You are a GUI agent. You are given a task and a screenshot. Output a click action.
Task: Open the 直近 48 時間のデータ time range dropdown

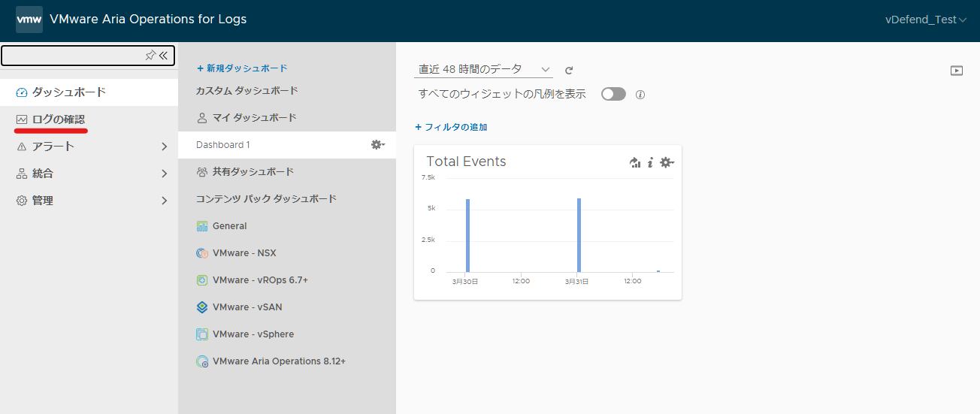[x=483, y=69]
